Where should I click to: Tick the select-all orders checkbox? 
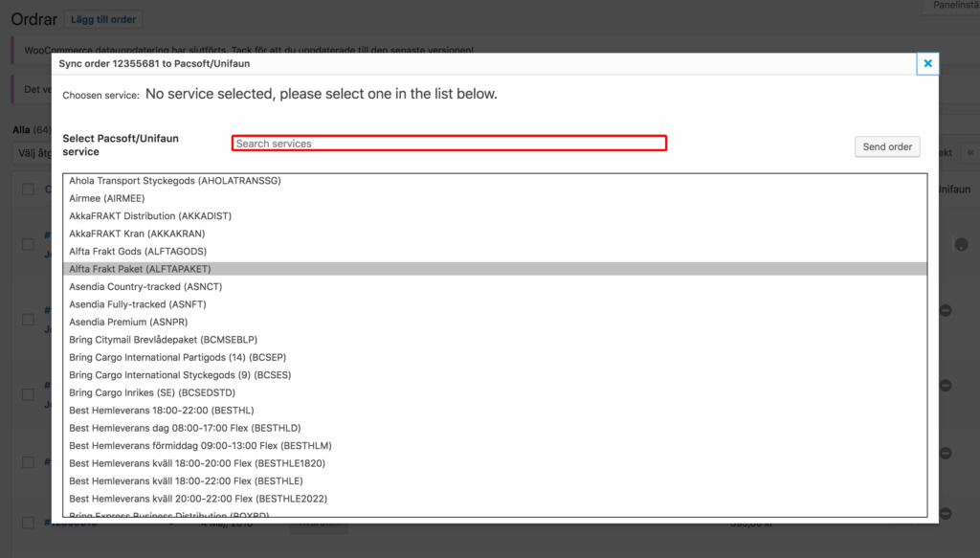(28, 190)
